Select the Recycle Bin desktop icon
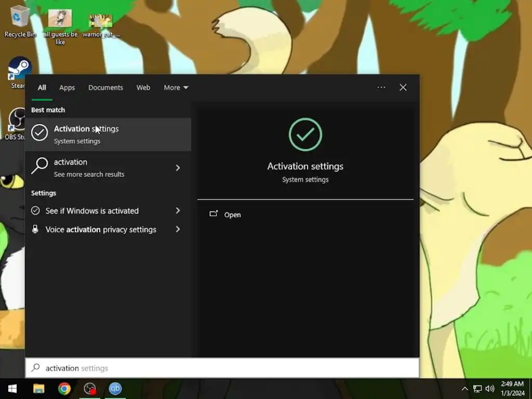The width and height of the screenshot is (532, 399). coord(20,21)
